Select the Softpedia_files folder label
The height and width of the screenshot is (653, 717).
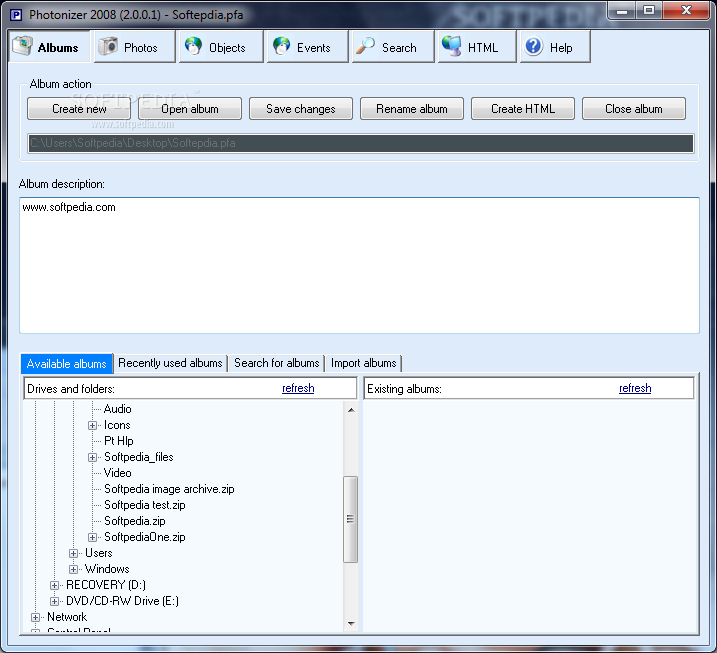[x=139, y=457]
